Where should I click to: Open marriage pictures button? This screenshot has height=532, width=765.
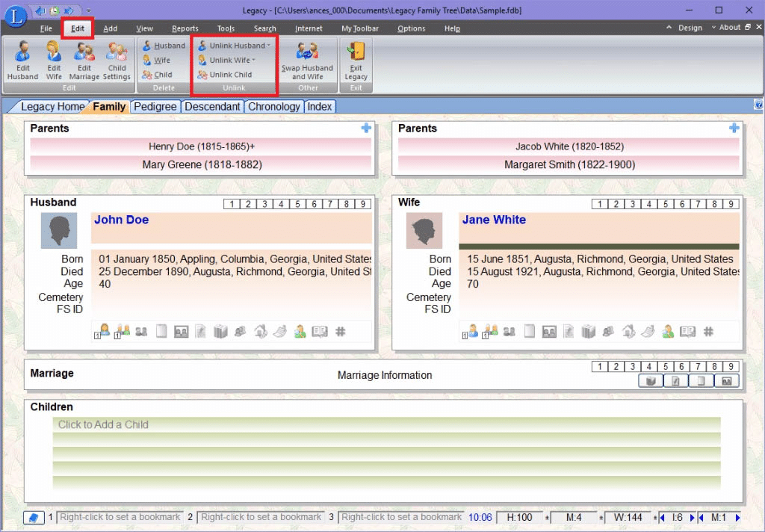[727, 381]
